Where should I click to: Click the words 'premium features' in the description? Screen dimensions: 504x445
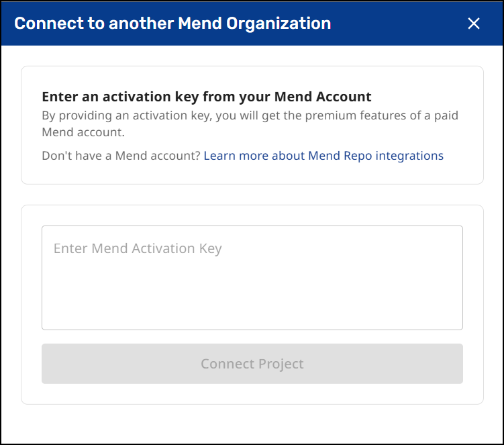click(x=348, y=115)
